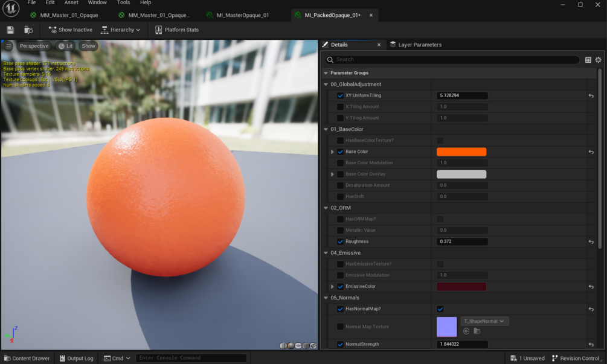The height and width of the screenshot is (364, 607).
Task: Expand the Base Color channels arrow
Action: pos(332,152)
